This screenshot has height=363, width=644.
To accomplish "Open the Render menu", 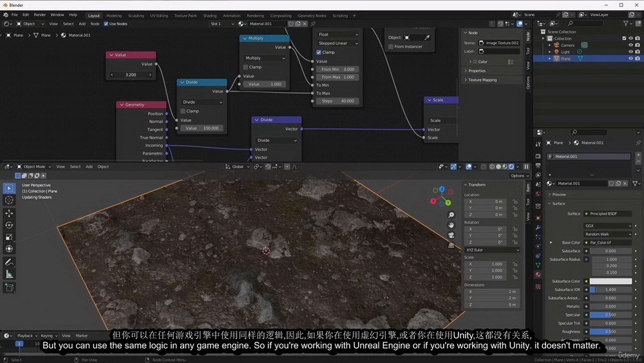I will click(39, 15).
